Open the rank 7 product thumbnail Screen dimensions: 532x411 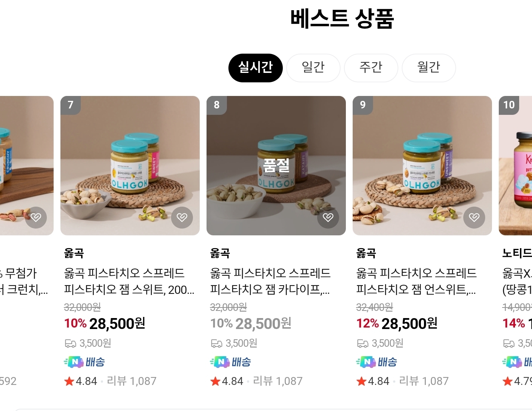[130, 165]
